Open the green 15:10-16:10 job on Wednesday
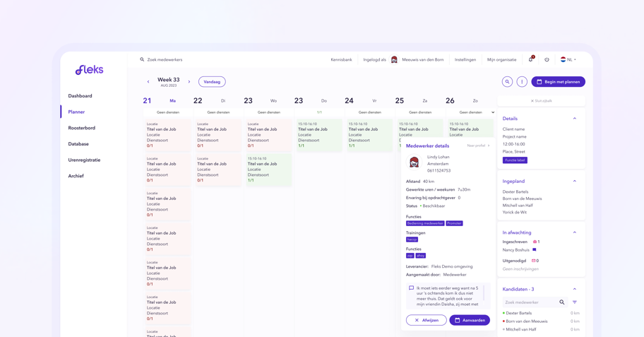644x337 pixels. coord(268,170)
